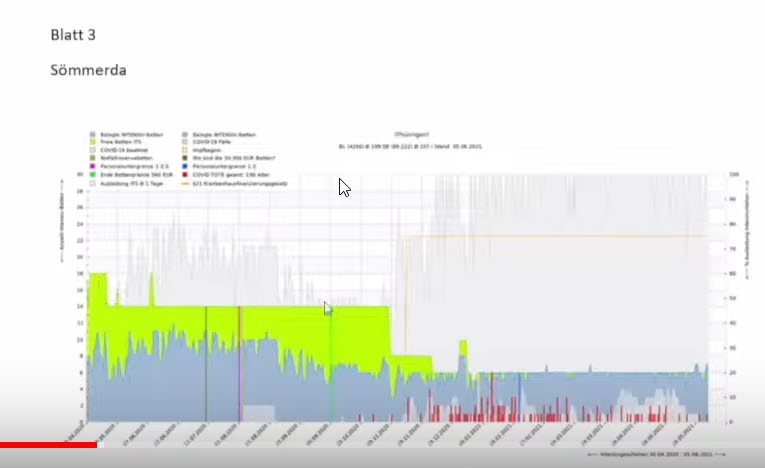Screen dimensions: 765x468
Task: Click the magenta 'Personaluntergrenze 1:2.5' legend swatch
Action: pyautogui.click(x=93, y=166)
